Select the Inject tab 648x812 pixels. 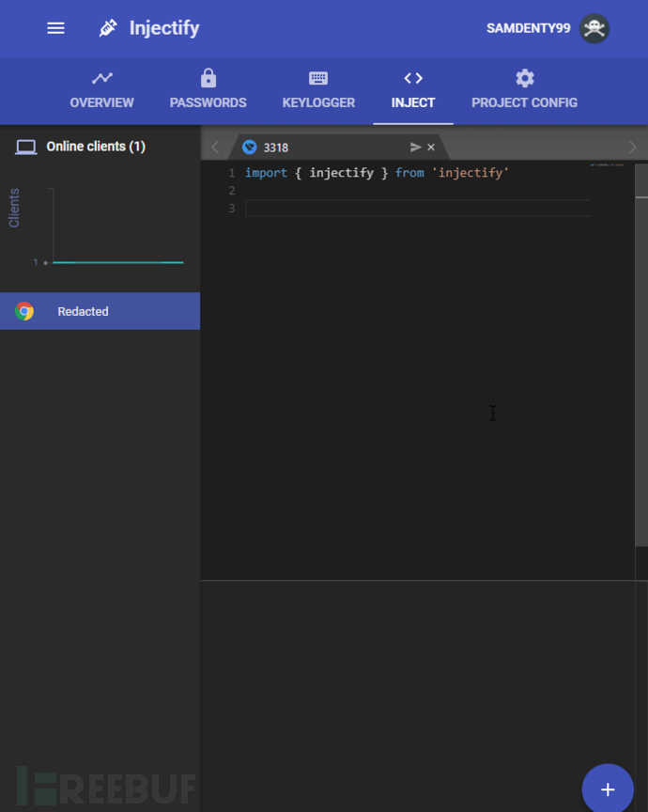[x=413, y=90]
